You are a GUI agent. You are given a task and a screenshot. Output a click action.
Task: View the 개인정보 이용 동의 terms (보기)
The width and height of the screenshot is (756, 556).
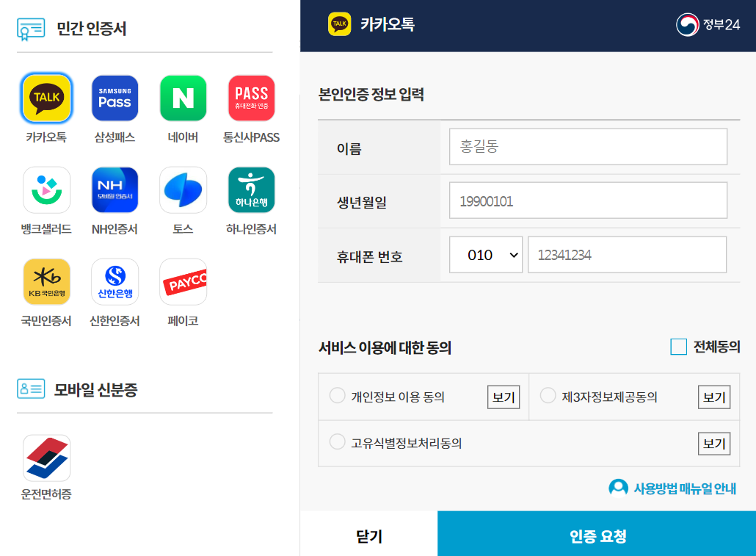point(504,397)
